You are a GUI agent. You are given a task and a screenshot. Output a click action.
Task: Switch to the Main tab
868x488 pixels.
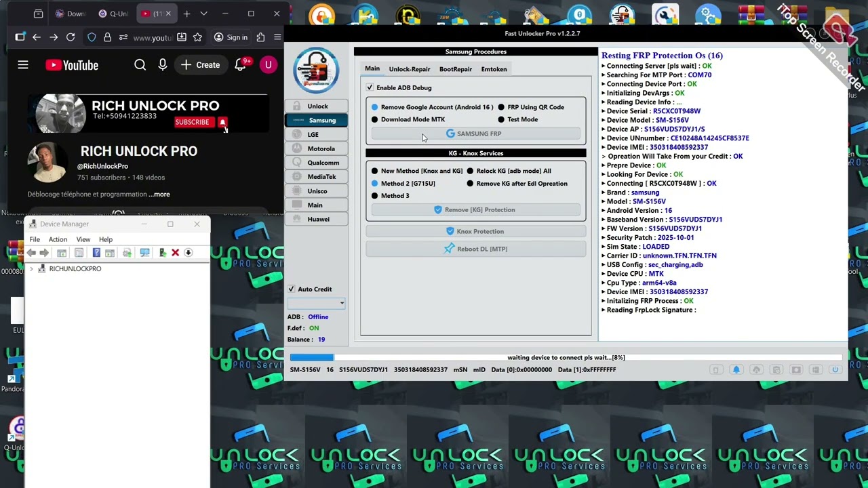(x=372, y=68)
